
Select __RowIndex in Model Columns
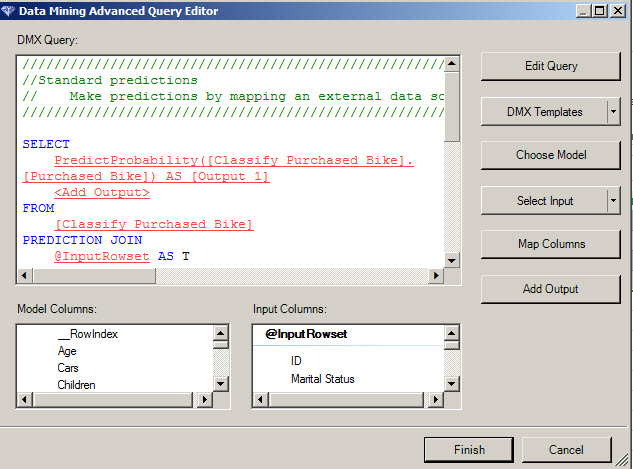88,334
